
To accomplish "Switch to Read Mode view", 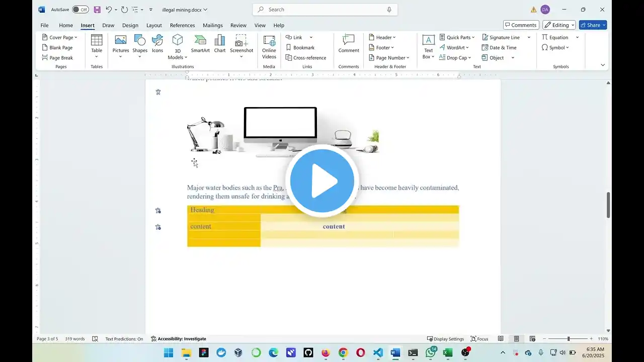I will (501, 339).
